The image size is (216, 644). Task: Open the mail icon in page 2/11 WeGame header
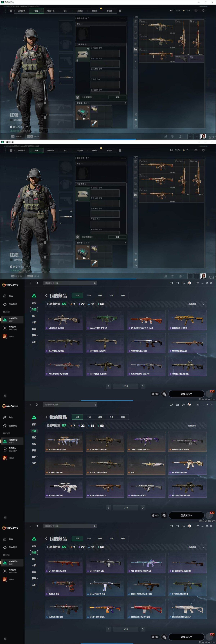pos(177,283)
